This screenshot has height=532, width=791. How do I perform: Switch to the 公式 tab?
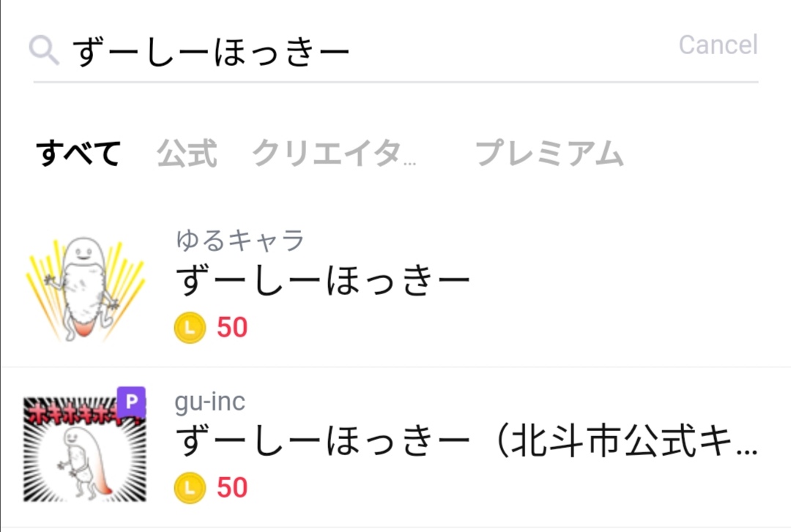pyautogui.click(x=187, y=153)
